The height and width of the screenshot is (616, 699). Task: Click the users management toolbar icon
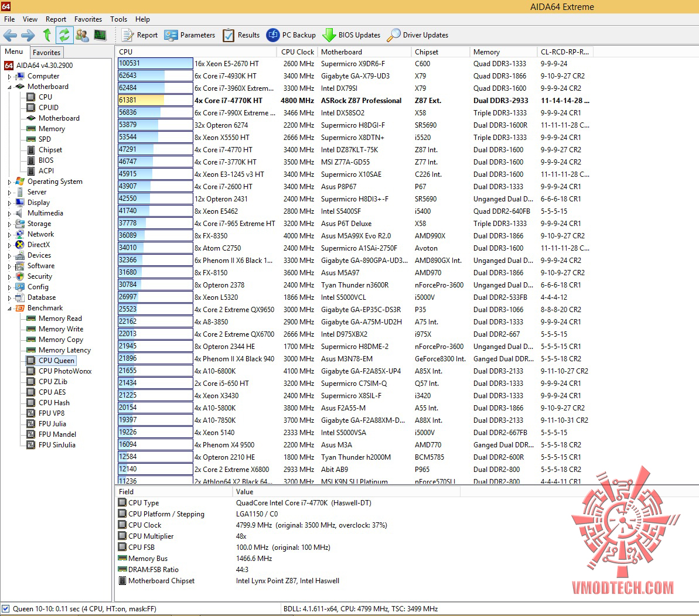click(82, 35)
